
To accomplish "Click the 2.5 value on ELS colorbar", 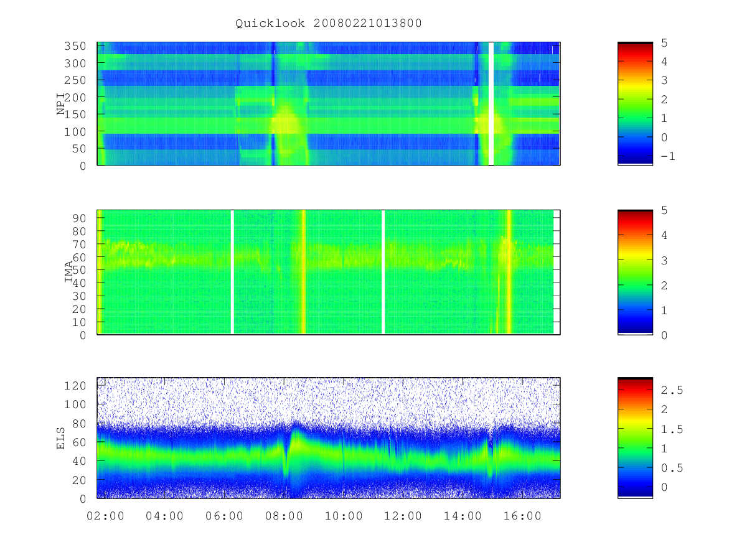I will pos(671,390).
